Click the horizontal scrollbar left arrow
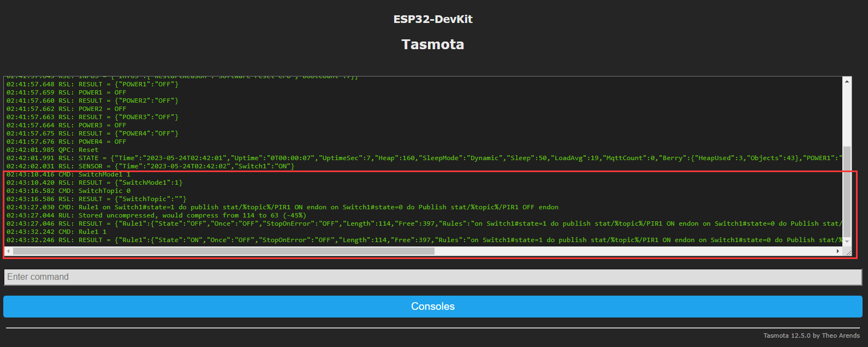The image size is (868, 347). (x=8, y=251)
